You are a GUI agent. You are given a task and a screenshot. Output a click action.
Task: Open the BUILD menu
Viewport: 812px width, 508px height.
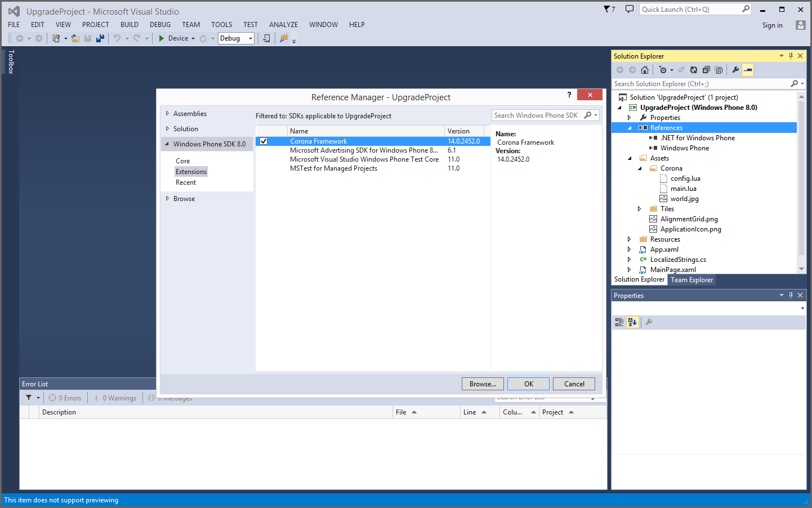(x=130, y=25)
